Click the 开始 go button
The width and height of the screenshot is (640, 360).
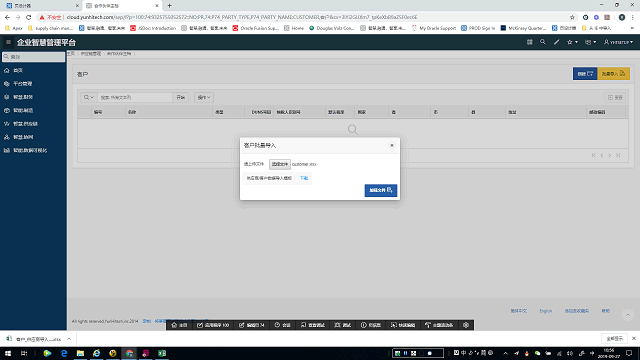click(180, 98)
